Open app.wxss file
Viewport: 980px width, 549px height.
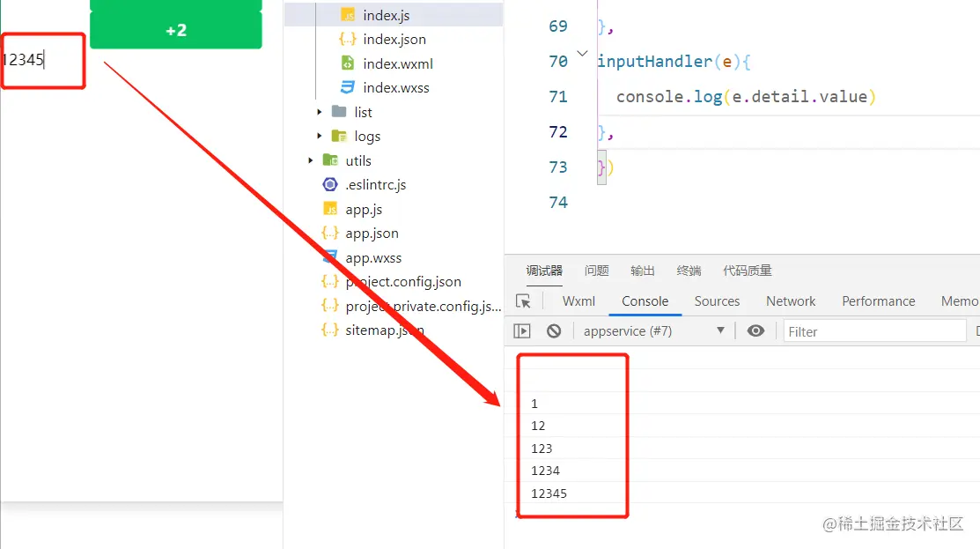tap(373, 258)
